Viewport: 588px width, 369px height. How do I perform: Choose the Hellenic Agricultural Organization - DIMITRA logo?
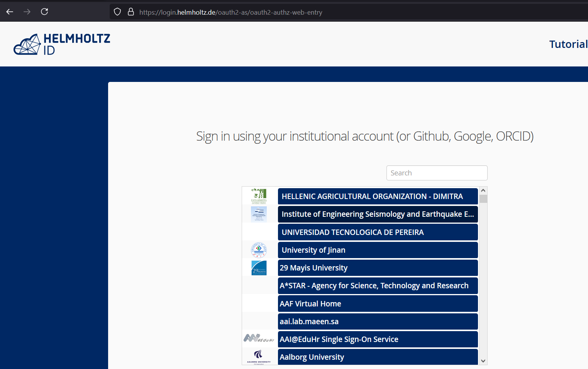(259, 196)
